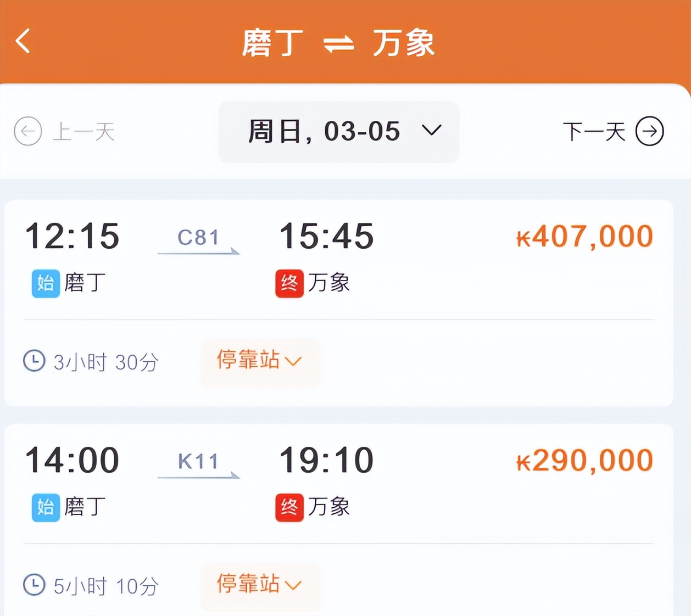Tap the train number label K11
This screenshot has width=691, height=616.
tap(199, 461)
